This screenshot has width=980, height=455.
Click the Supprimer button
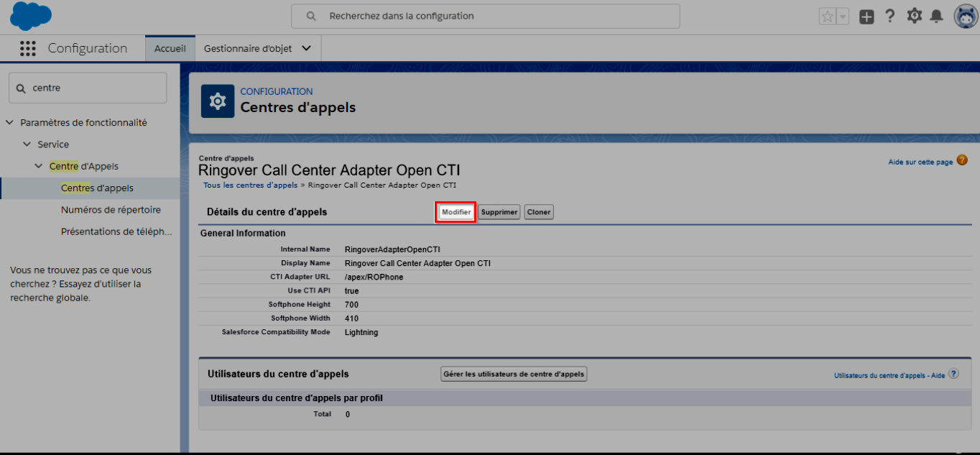point(499,212)
